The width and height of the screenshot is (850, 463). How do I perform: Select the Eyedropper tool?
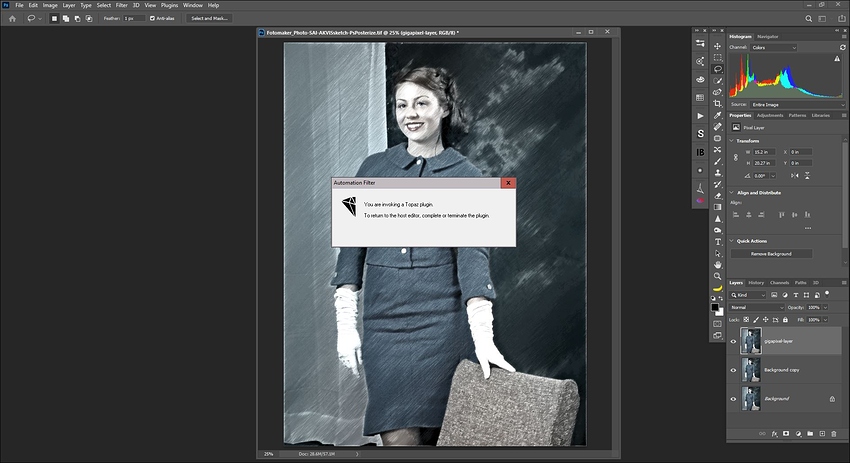click(718, 115)
